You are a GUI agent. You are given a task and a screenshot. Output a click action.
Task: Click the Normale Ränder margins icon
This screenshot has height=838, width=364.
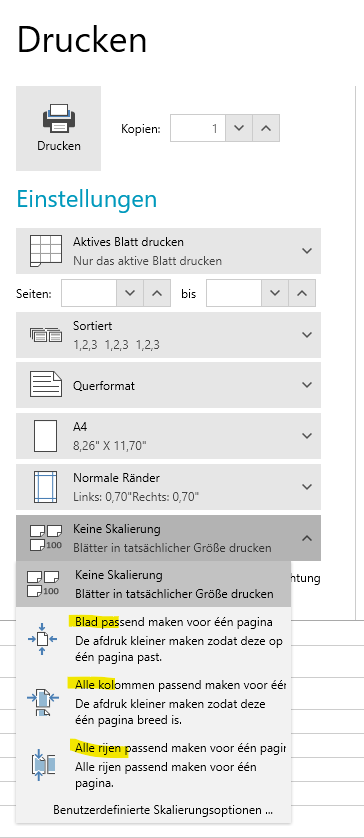pos(45,486)
